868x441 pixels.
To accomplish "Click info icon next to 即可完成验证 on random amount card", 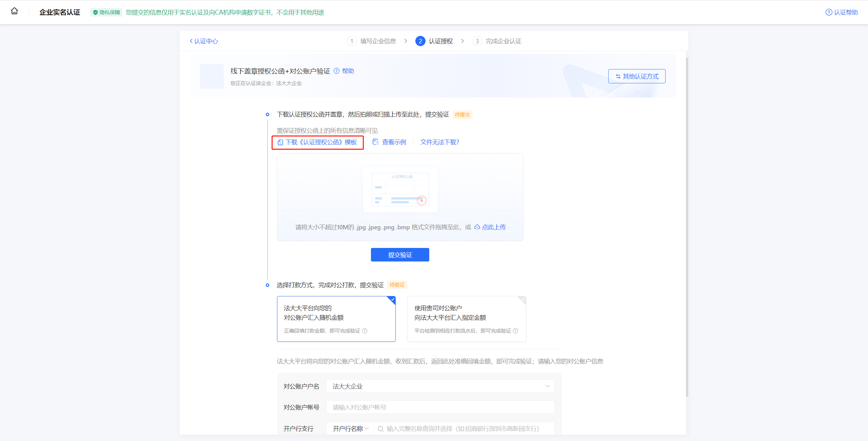I will pos(365,331).
